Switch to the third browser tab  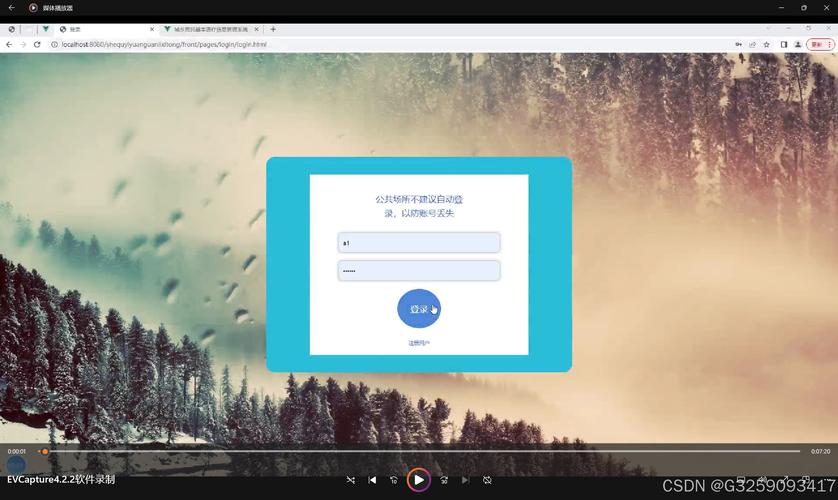click(208, 29)
